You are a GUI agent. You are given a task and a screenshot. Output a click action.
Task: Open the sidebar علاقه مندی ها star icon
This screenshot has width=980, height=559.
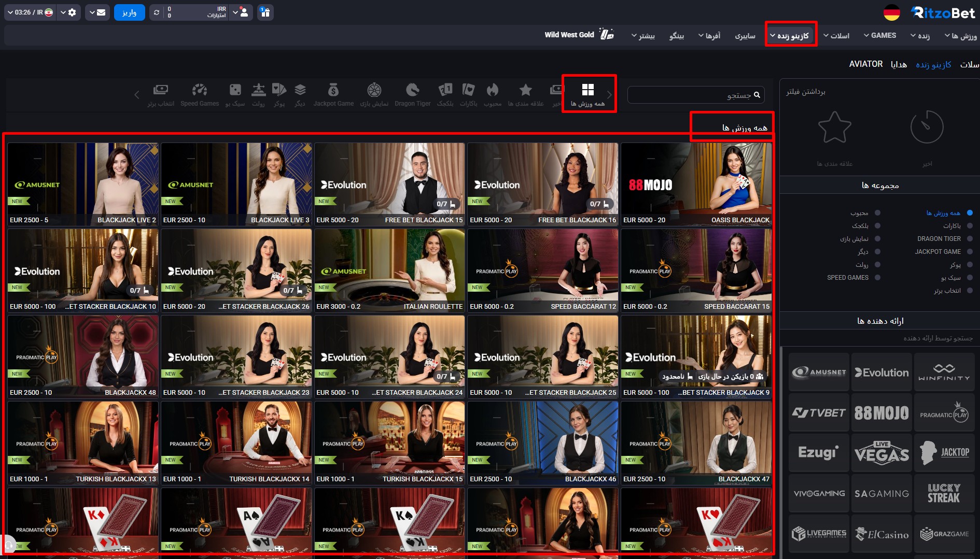click(x=834, y=127)
